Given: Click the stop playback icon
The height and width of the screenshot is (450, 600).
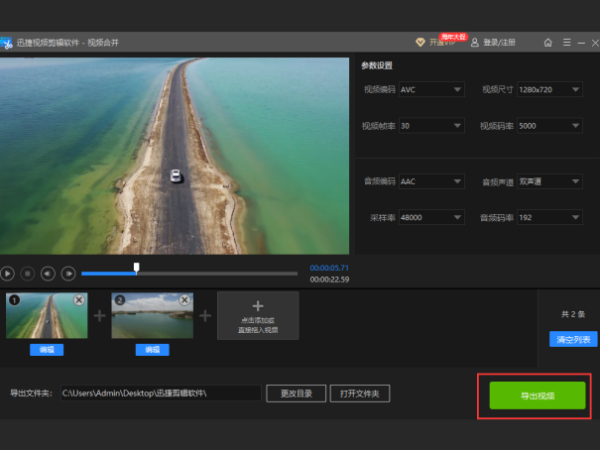Looking at the screenshot, I should (x=28, y=272).
